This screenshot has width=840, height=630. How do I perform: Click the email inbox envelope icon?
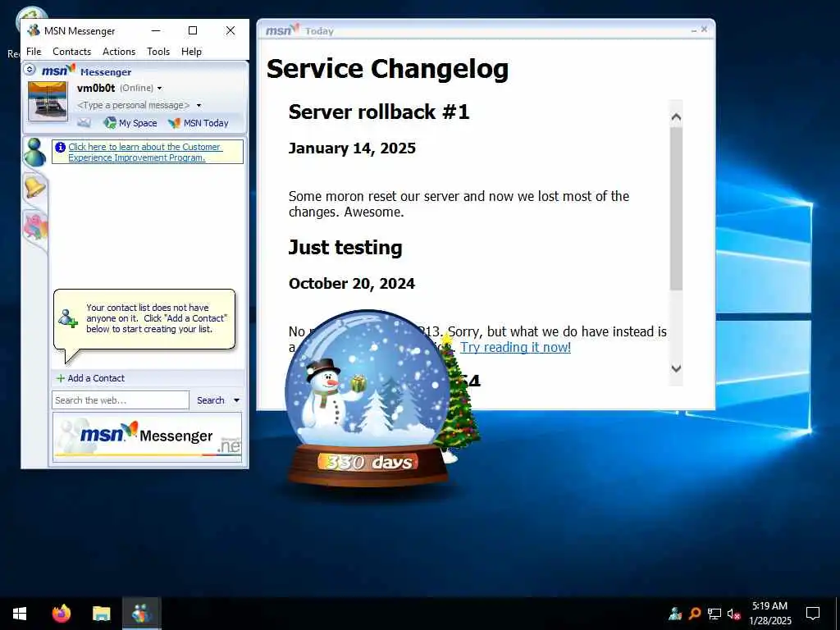84,123
